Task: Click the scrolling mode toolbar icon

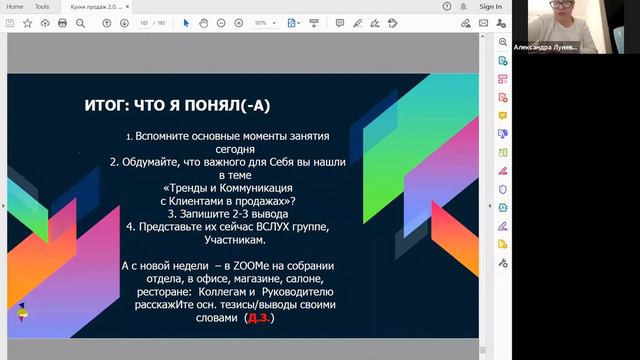Action: click(x=314, y=23)
